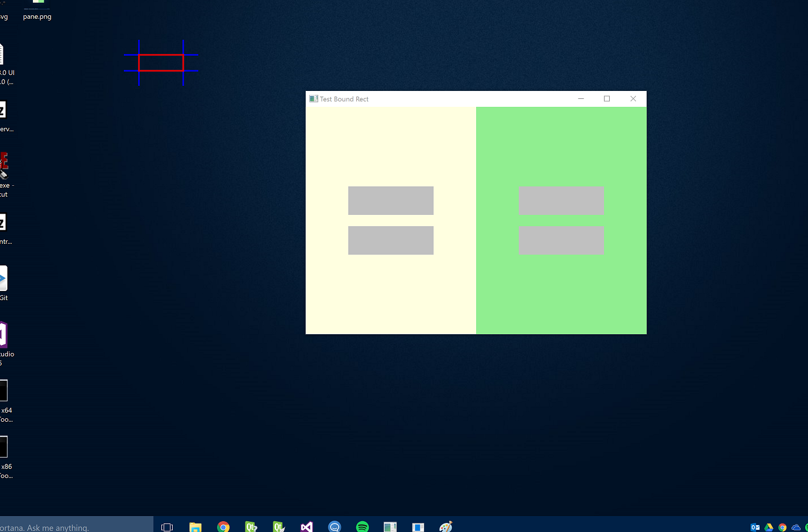808x532 pixels.
Task: Click inside the red outlined rectangle
Action: 161,63
